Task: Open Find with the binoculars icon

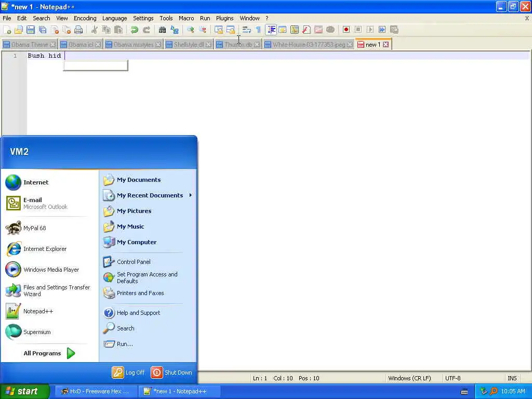Action: tap(162, 30)
